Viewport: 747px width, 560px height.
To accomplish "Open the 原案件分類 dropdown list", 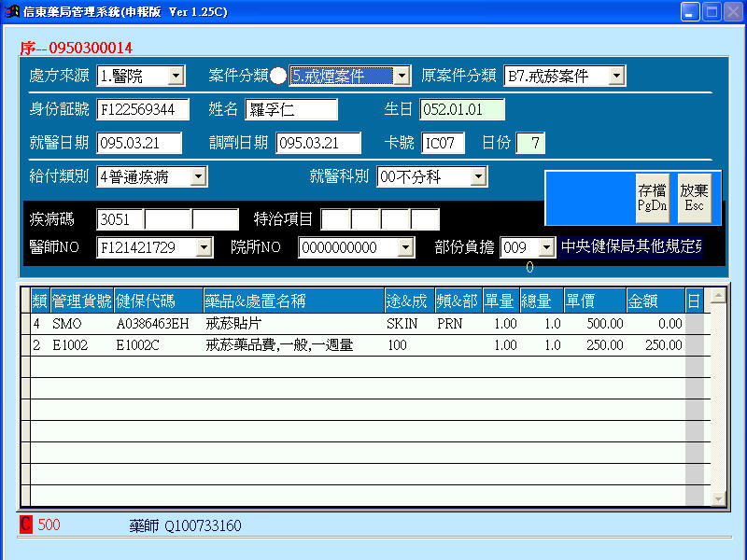I will pos(616,76).
